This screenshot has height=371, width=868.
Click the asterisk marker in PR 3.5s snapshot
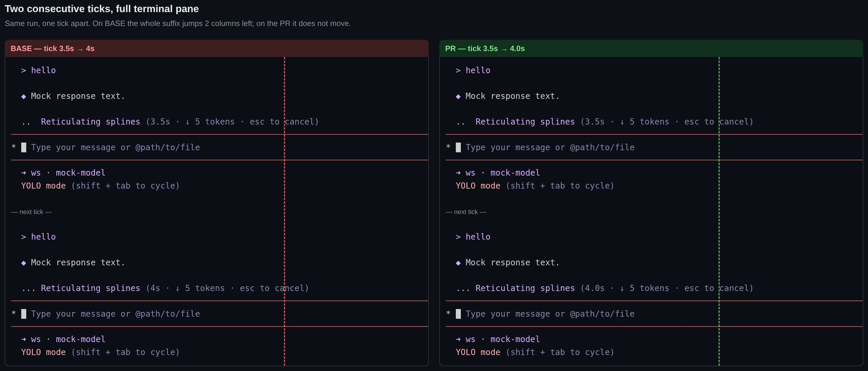pos(448,147)
